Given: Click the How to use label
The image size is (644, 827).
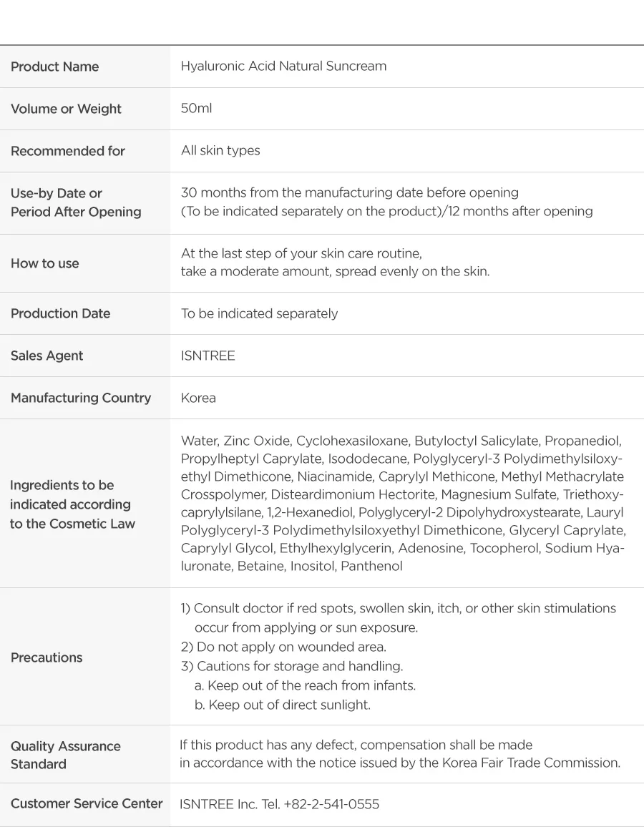Looking at the screenshot, I should tap(45, 263).
